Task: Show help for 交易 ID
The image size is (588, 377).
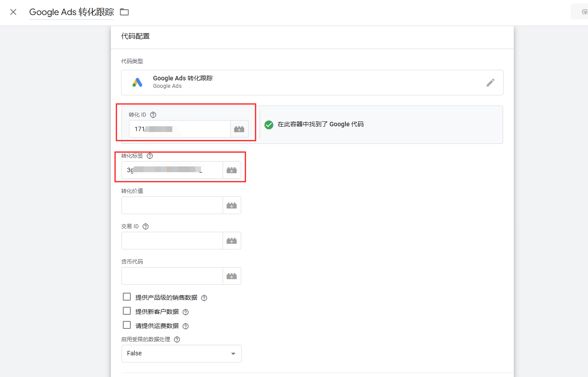Action: point(145,226)
